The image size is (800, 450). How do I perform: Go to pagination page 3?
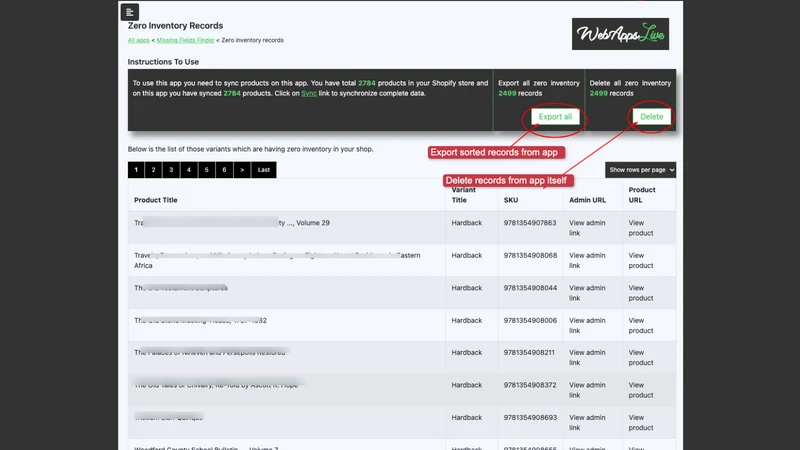point(171,170)
